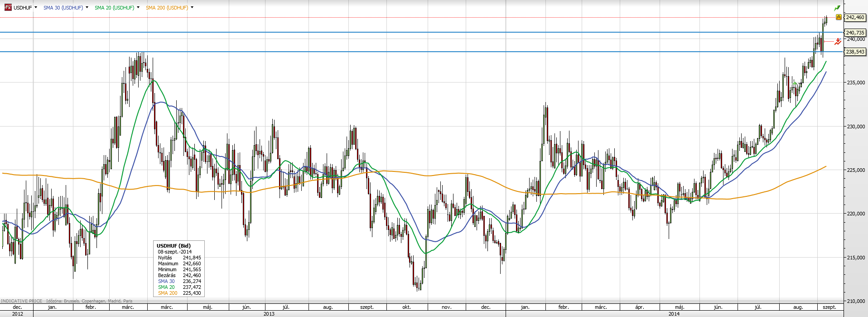The width and height of the screenshot is (868, 317).
Task: Click the nov. month label
Action: tap(447, 307)
